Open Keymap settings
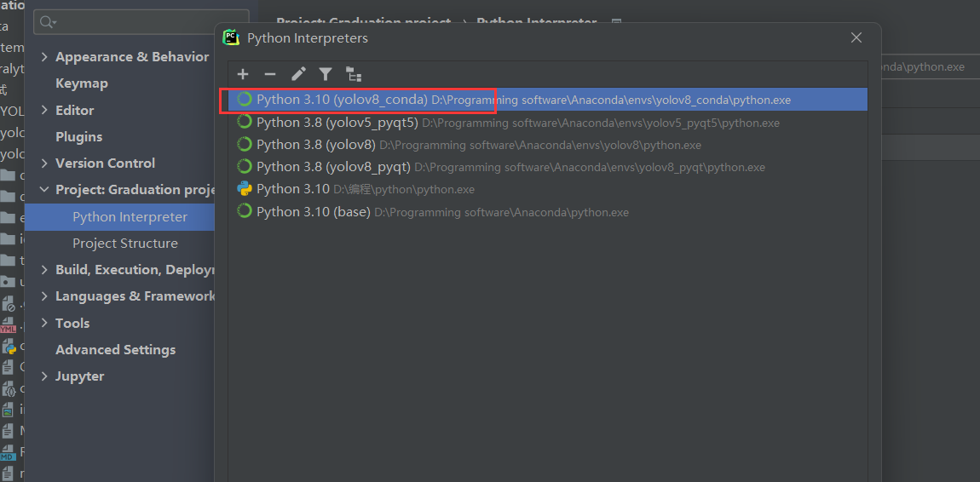The image size is (980, 482). (82, 83)
